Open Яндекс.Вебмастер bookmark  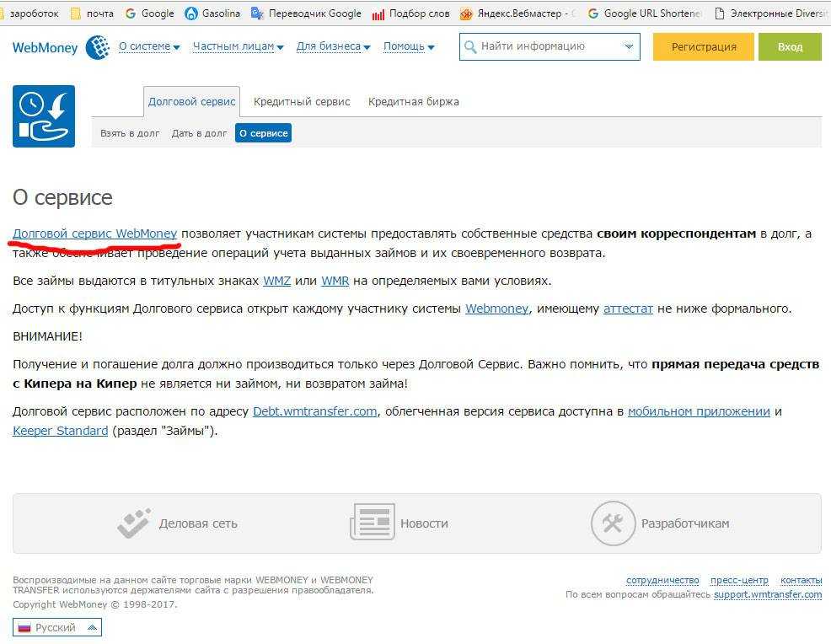[518, 13]
